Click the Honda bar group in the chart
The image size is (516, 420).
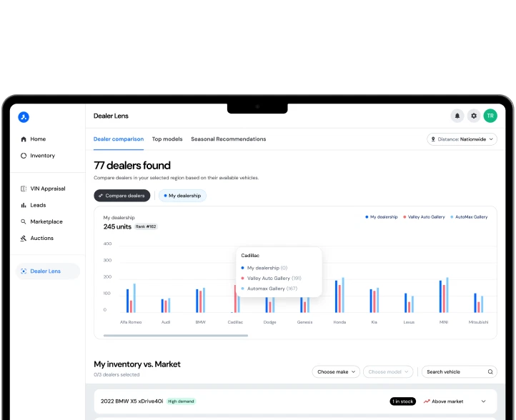339,295
